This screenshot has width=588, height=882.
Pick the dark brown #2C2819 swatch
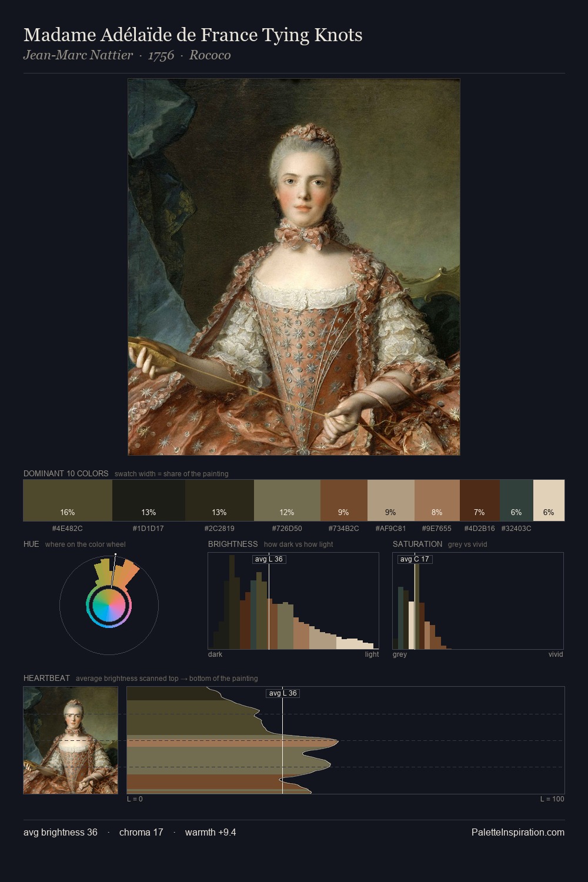click(x=219, y=500)
